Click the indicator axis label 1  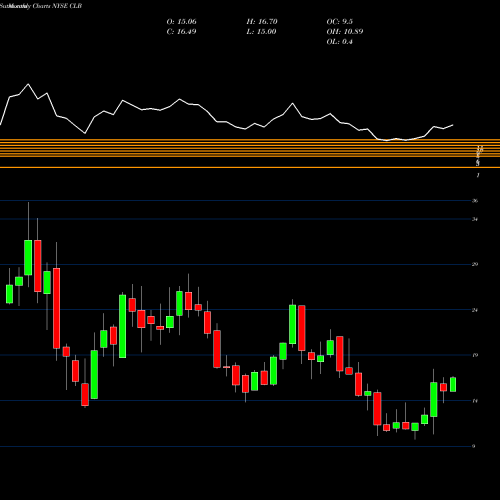pos(478,175)
